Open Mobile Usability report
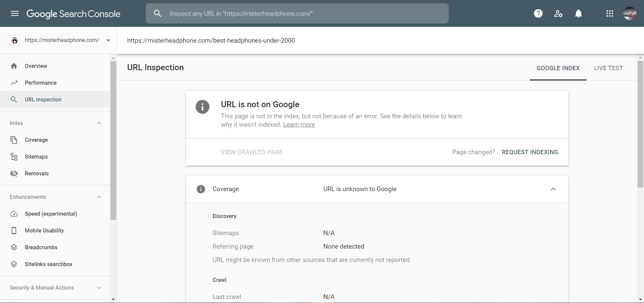 point(55,230)
